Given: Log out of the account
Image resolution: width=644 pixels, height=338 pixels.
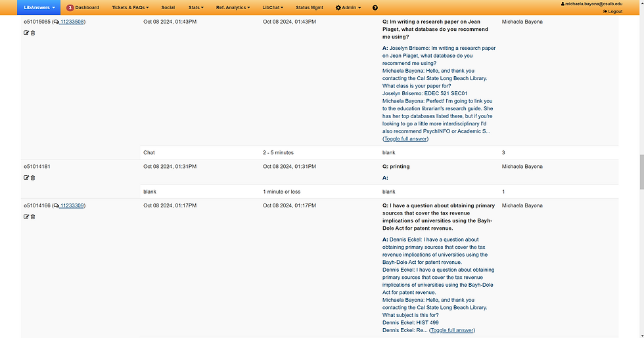Looking at the screenshot, I should 612,12.
